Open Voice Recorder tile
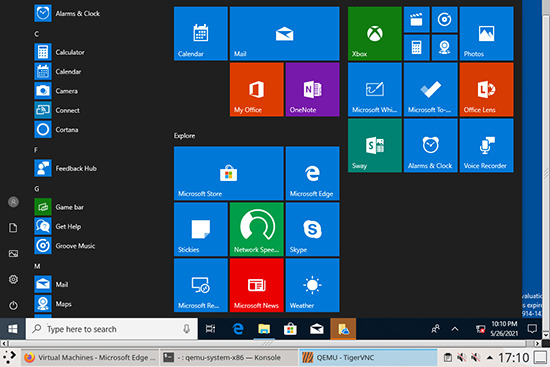 (x=487, y=145)
